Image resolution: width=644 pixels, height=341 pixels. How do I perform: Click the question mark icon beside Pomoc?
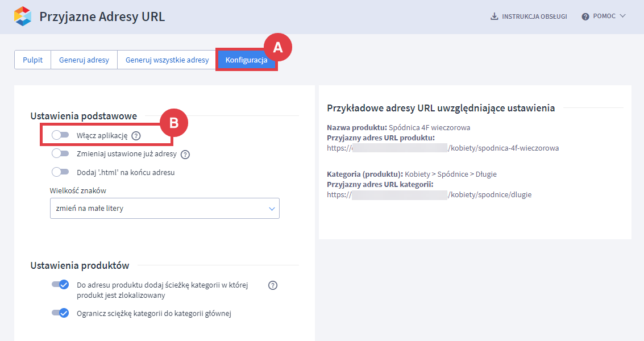[x=585, y=16]
